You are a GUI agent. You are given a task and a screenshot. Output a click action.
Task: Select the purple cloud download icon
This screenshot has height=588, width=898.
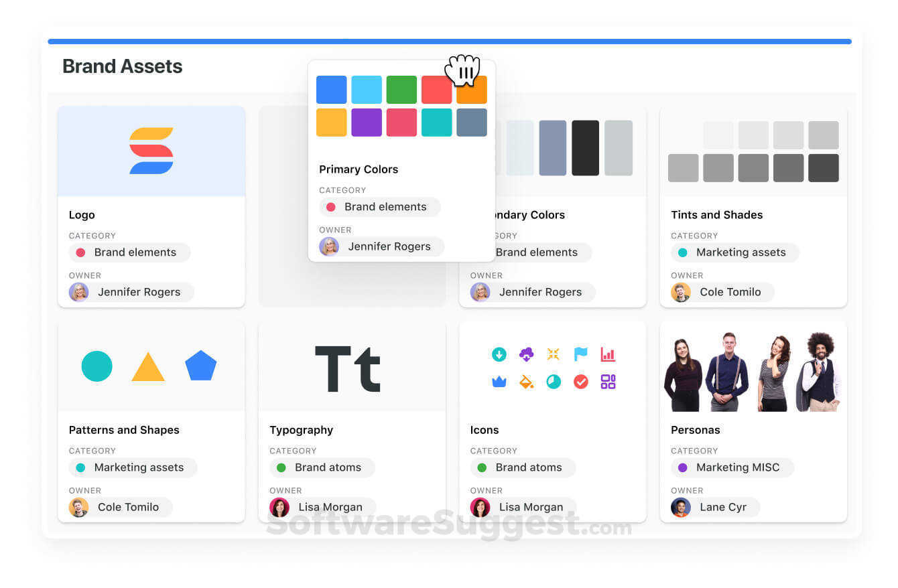pyautogui.click(x=527, y=354)
